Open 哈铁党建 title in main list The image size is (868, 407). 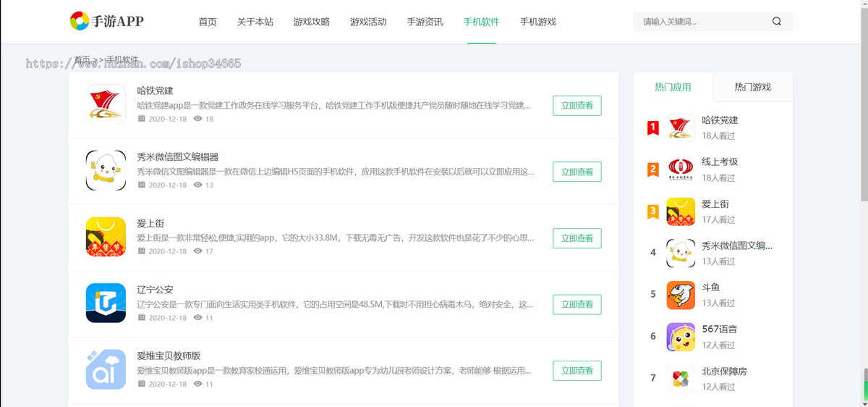click(x=156, y=91)
